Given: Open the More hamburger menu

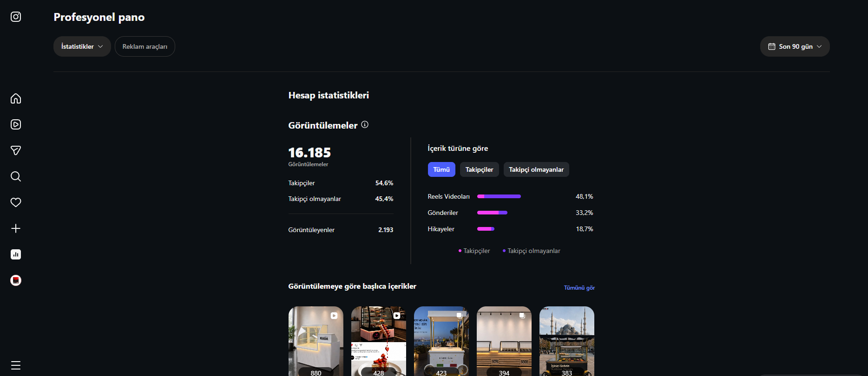Looking at the screenshot, I should point(16,365).
